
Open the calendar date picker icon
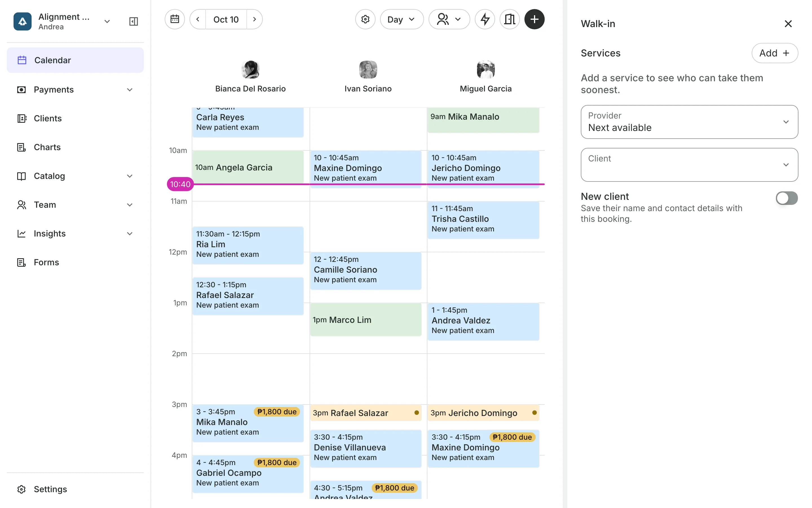(x=175, y=19)
